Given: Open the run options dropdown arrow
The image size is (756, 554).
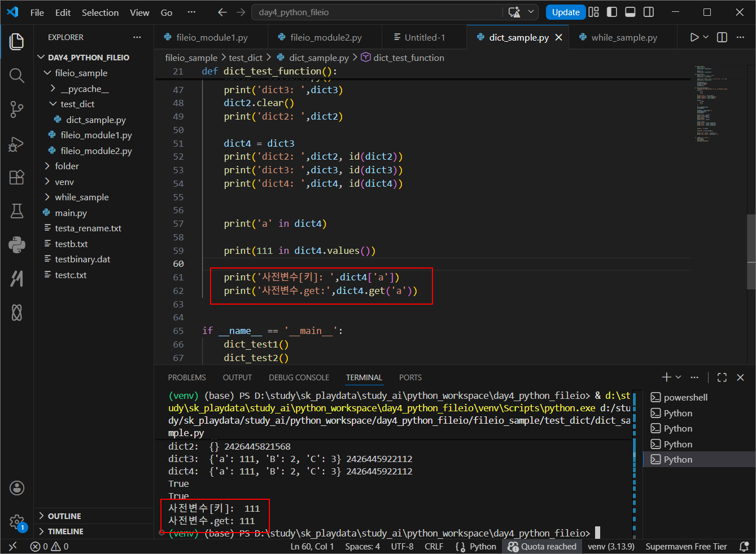Looking at the screenshot, I should pyautogui.click(x=706, y=37).
